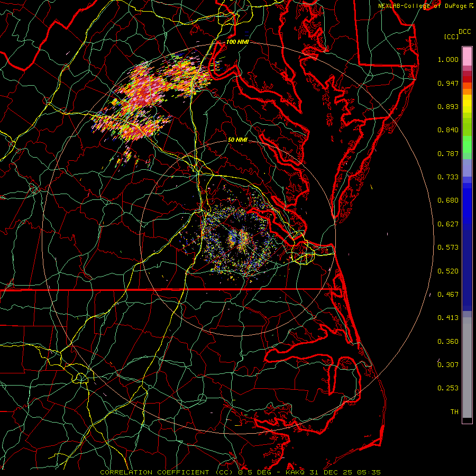Pick the gray band of the color bar
This screenshot has height=476, width=476.
click(467, 368)
